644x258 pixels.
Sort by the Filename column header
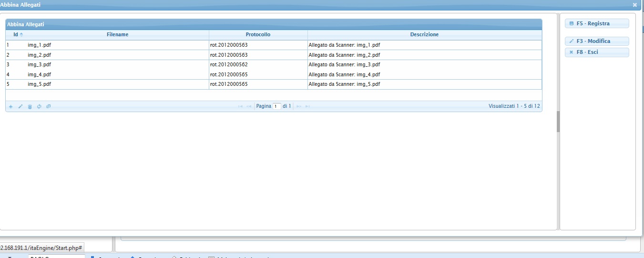pyautogui.click(x=117, y=34)
